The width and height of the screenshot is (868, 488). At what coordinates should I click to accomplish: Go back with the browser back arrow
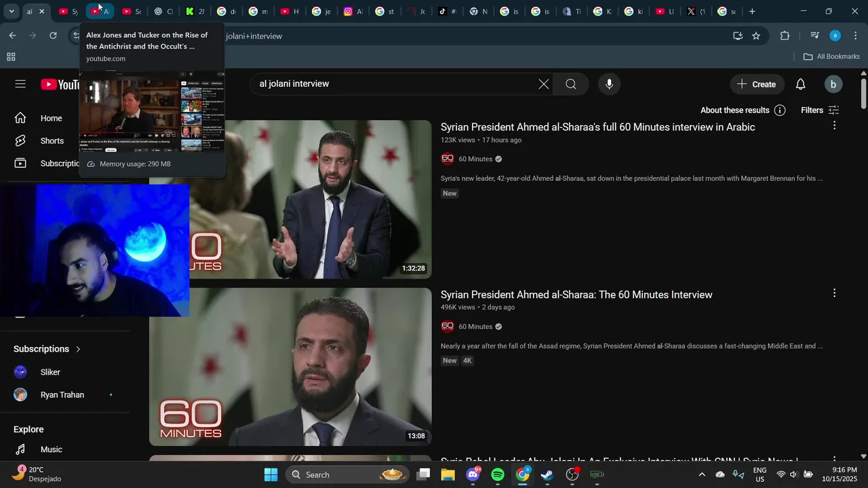tap(12, 35)
